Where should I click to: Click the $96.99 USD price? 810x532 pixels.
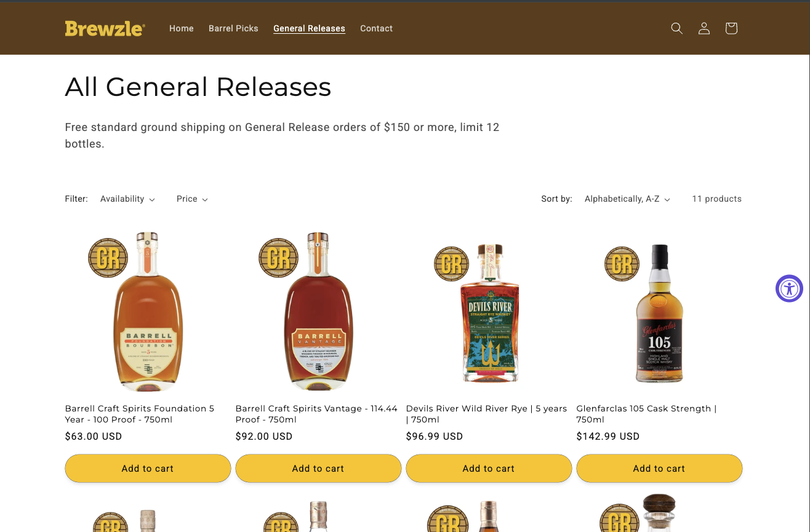435,437
